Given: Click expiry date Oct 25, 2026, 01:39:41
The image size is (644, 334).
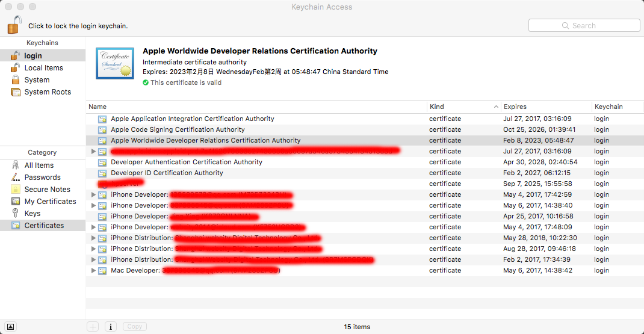Looking at the screenshot, I should point(539,130).
